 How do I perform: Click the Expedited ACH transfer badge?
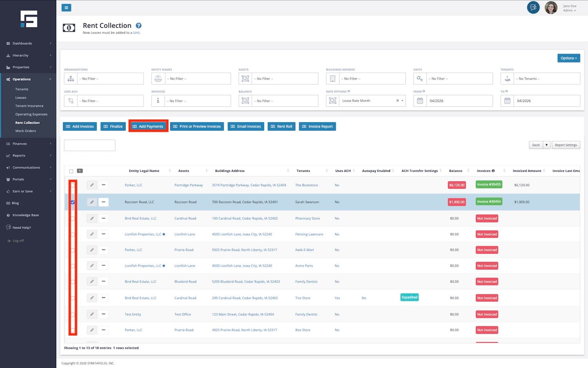(409, 297)
